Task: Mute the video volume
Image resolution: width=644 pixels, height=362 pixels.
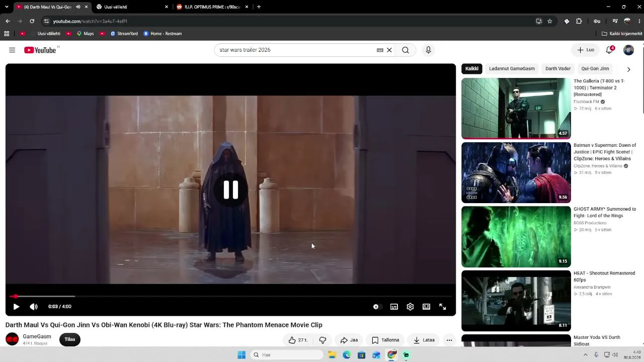Action: click(34, 306)
